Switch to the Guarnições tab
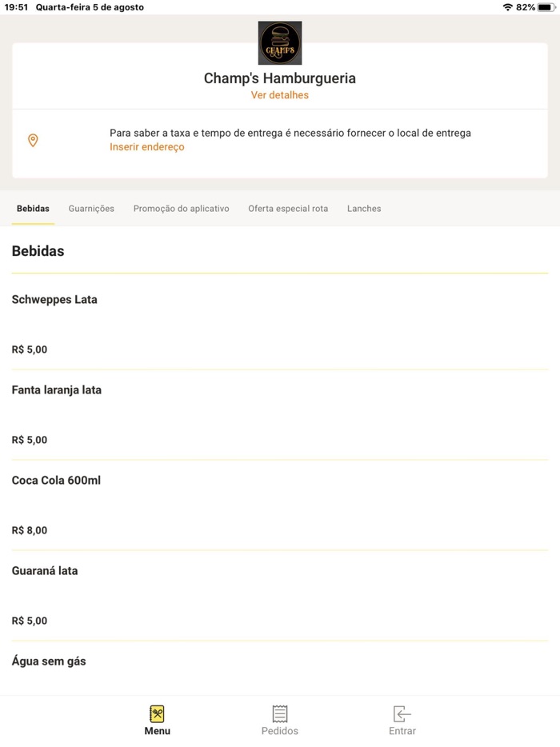 pos(91,209)
